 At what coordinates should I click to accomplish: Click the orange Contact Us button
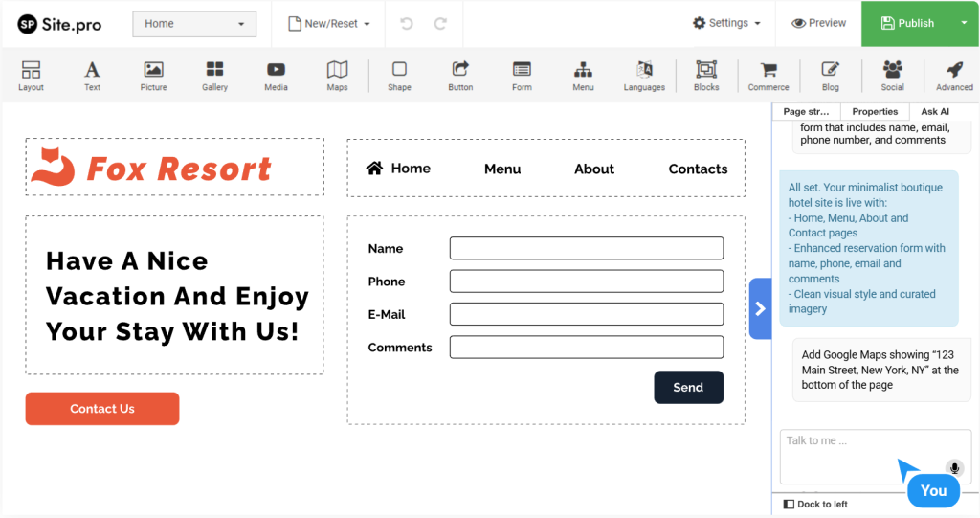click(102, 409)
